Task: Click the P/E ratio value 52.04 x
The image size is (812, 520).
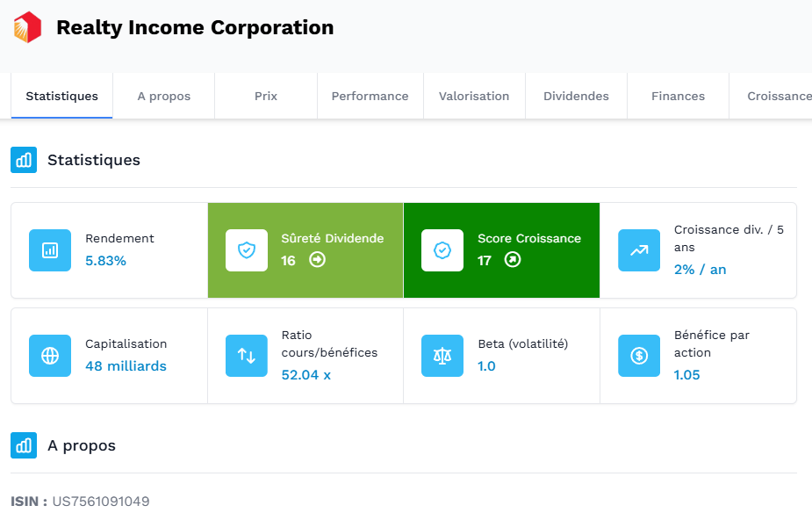Action: pos(306,375)
